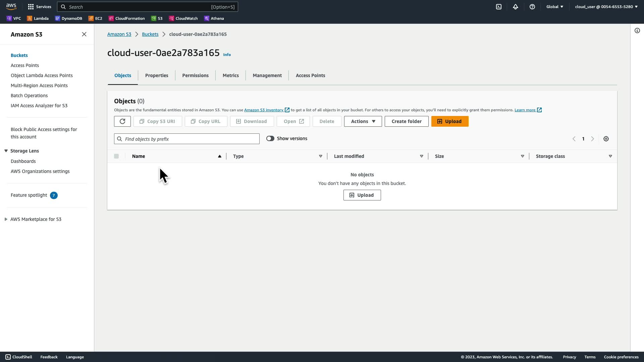Open the Services grid menu icon

tap(31, 7)
